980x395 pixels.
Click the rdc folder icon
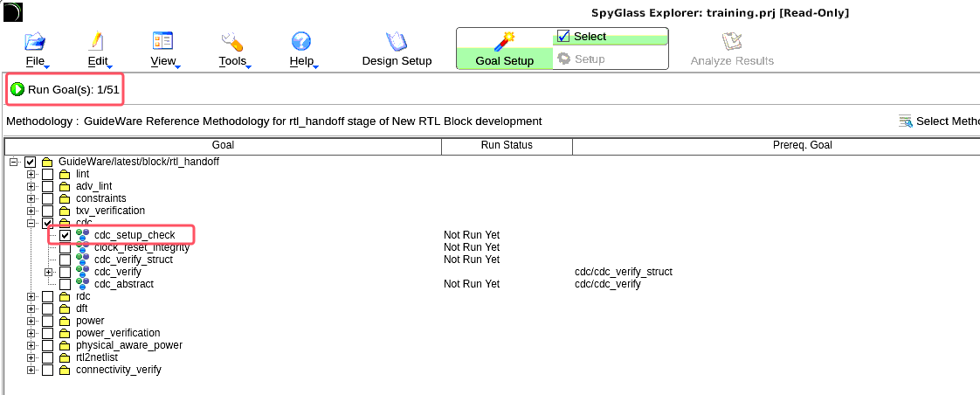(x=65, y=296)
